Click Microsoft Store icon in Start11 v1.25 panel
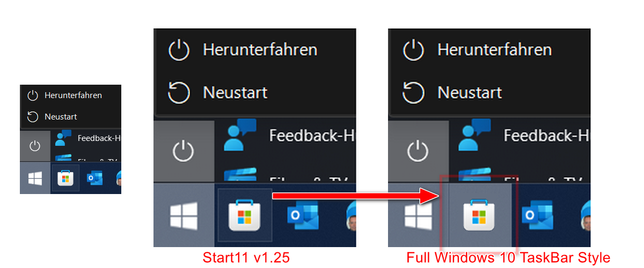The height and width of the screenshot is (268, 644). pos(245,215)
